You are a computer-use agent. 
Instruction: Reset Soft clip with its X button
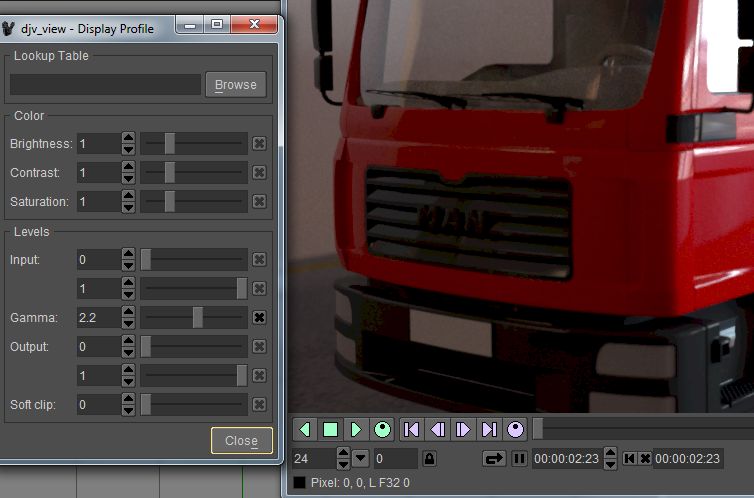coord(259,405)
